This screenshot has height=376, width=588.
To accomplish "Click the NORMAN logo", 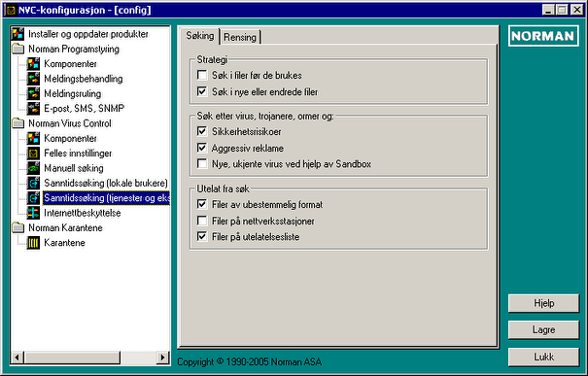I will pos(543,36).
